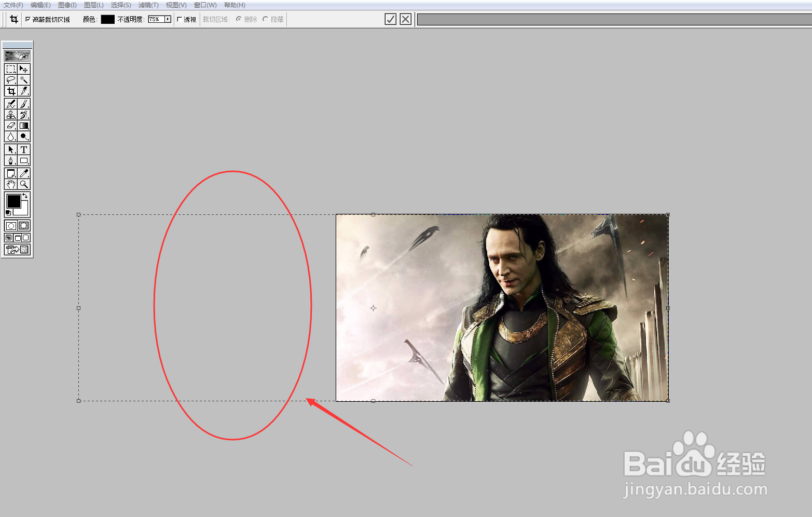Open the 帮助(H) menu

(235, 5)
